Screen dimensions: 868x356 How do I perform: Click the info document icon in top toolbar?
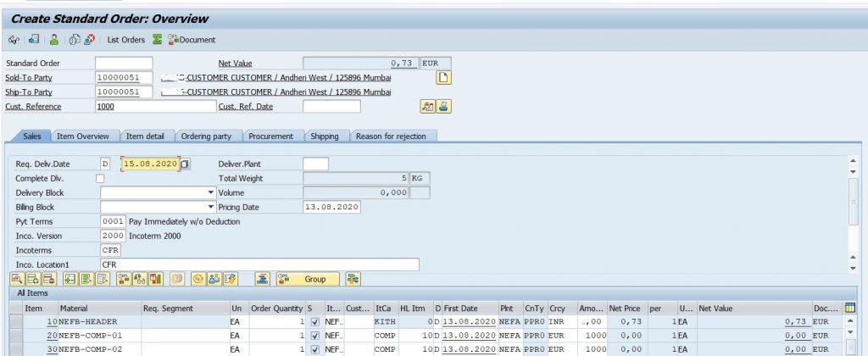tap(75, 40)
